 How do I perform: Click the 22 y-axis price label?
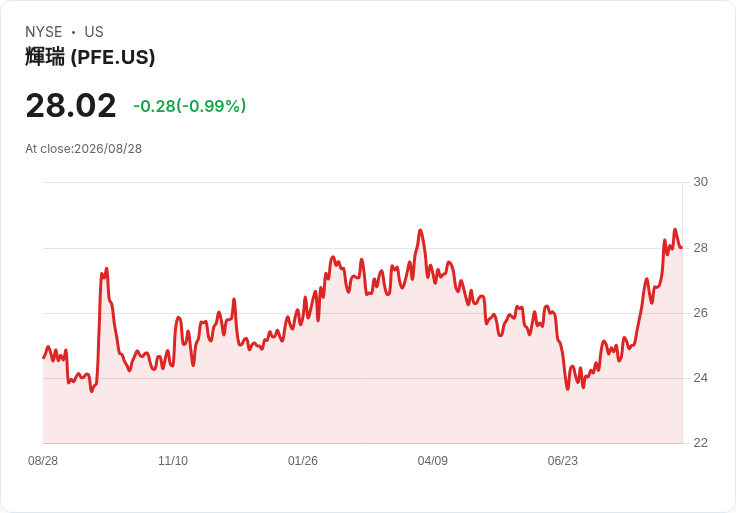[x=700, y=443]
